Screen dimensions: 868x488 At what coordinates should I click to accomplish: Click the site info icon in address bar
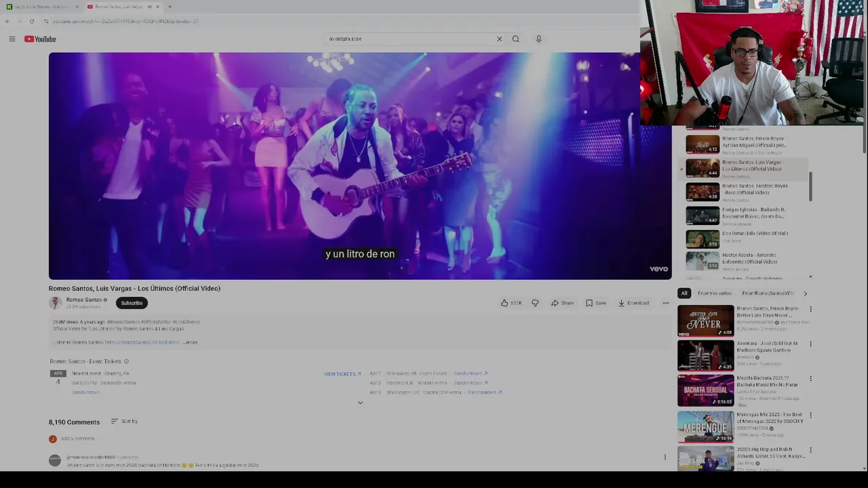click(46, 22)
